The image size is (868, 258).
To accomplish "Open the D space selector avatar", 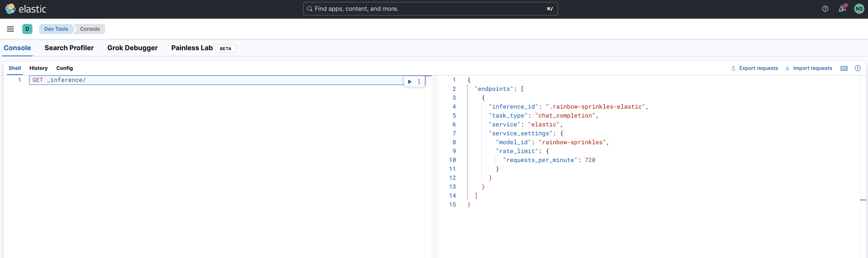I will click(x=27, y=29).
